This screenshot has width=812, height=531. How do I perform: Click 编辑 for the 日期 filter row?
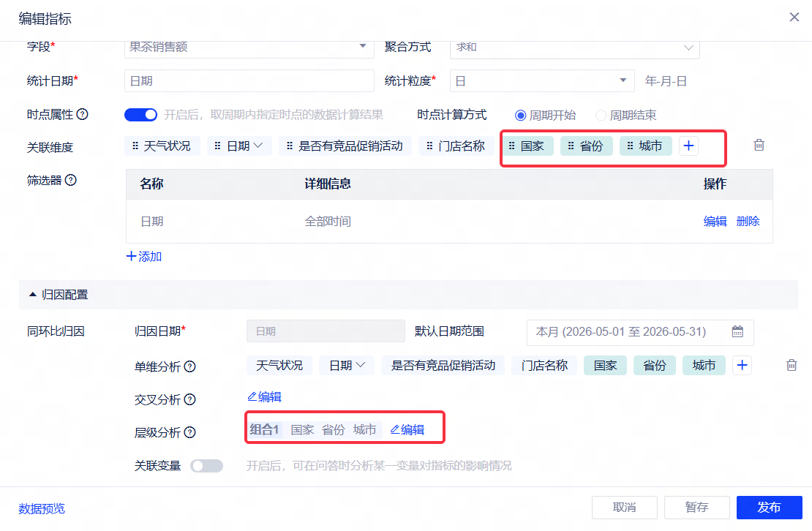tap(715, 222)
